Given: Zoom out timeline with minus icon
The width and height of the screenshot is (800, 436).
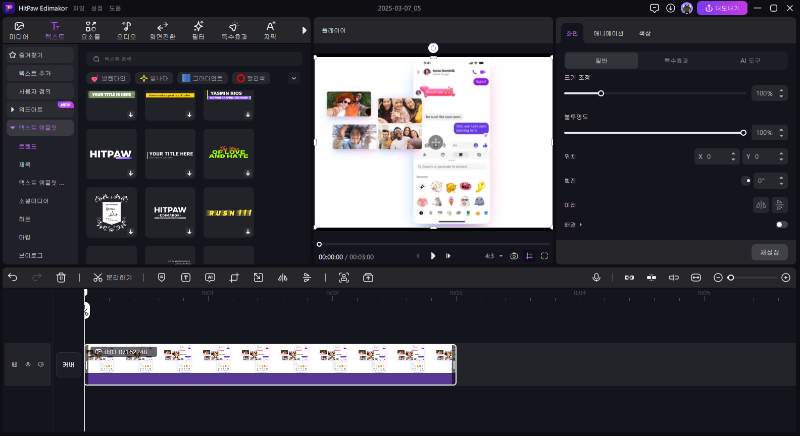Looking at the screenshot, I should coord(718,277).
